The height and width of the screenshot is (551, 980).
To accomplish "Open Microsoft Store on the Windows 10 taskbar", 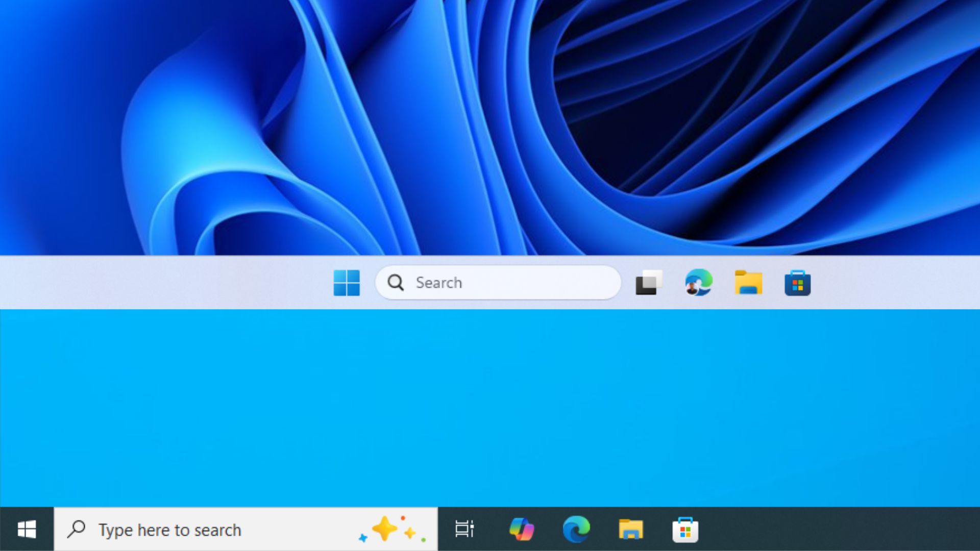I will coord(685,530).
